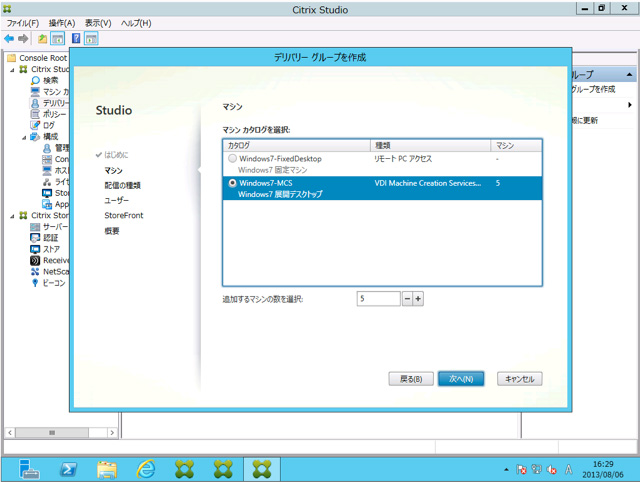The height and width of the screenshot is (482, 640).
Task: Increase machine count with plus button
Action: click(x=418, y=299)
